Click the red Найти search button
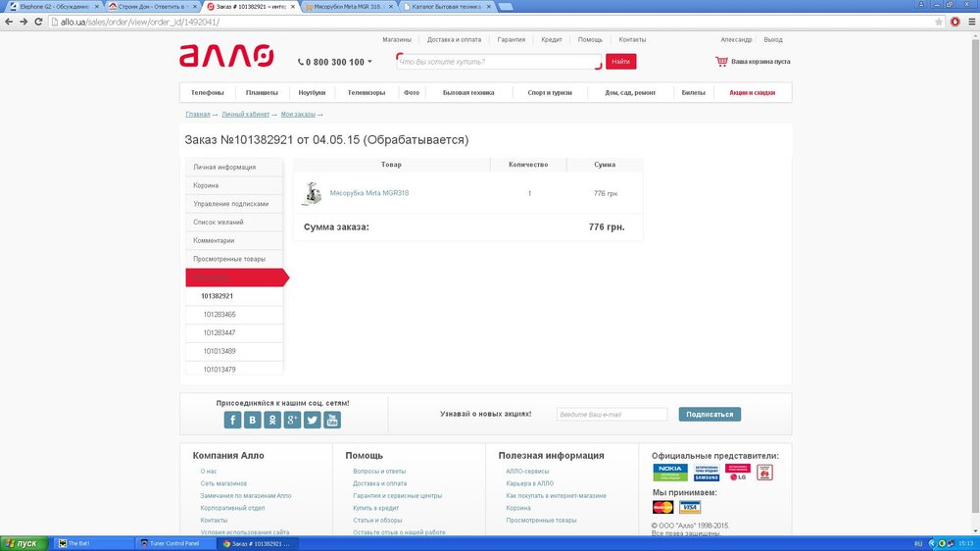This screenshot has height=551, width=980. pos(620,62)
